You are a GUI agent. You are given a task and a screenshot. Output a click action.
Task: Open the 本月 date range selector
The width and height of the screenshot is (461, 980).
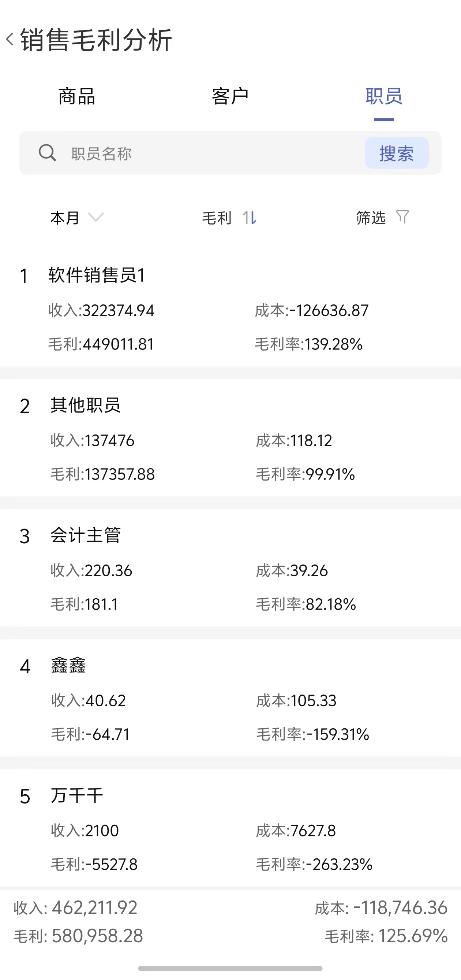[x=77, y=218]
